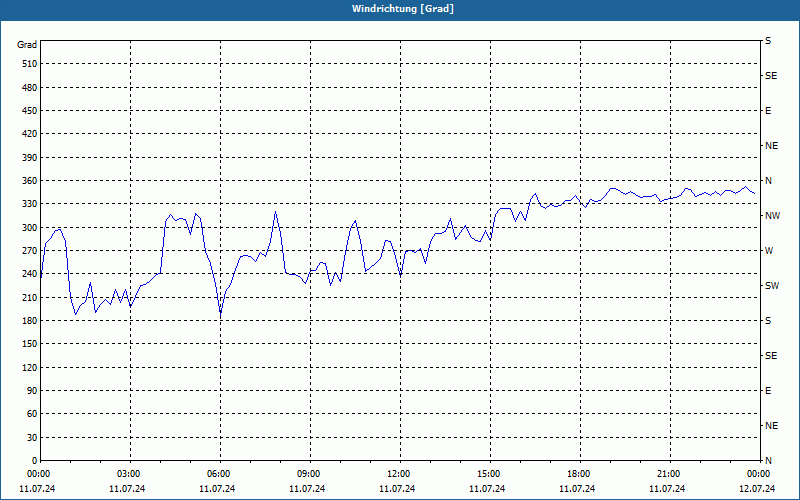This screenshot has height=500, width=800.
Task: Click the 00:00 label starting the time axis
Action: click(x=38, y=474)
